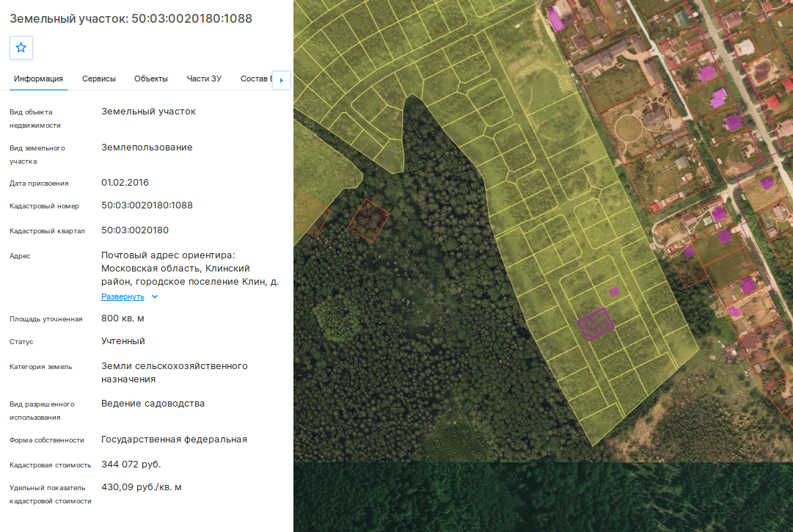This screenshot has height=532, width=793.
Task: Open the Информация tab
Action: (x=38, y=79)
